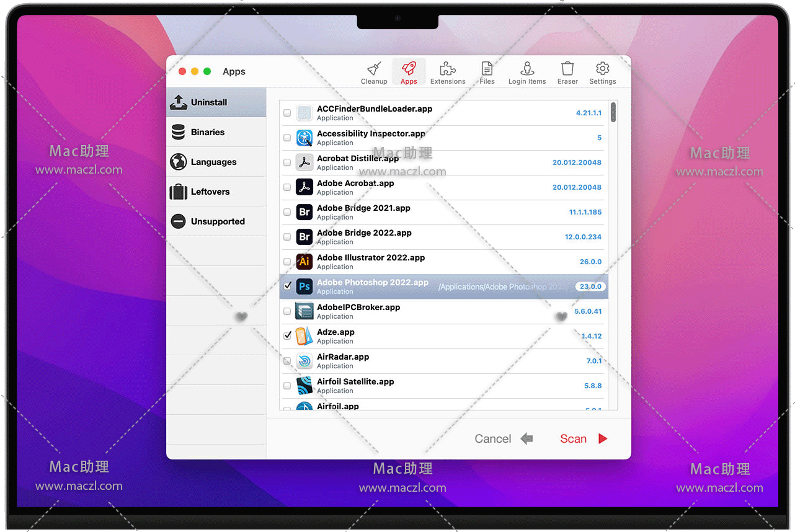Click the Adobe Bridge 2021 icon
The height and width of the screenshot is (532, 795).
pyautogui.click(x=304, y=212)
